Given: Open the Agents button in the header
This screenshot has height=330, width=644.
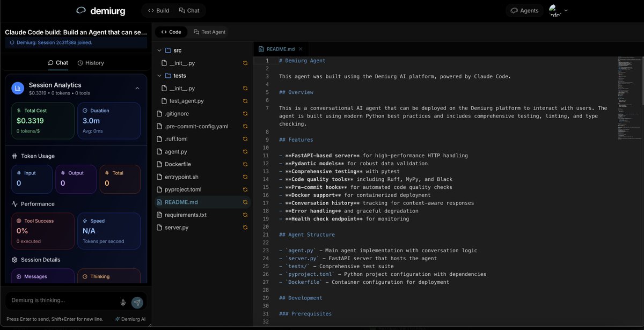Looking at the screenshot, I should click(524, 10).
